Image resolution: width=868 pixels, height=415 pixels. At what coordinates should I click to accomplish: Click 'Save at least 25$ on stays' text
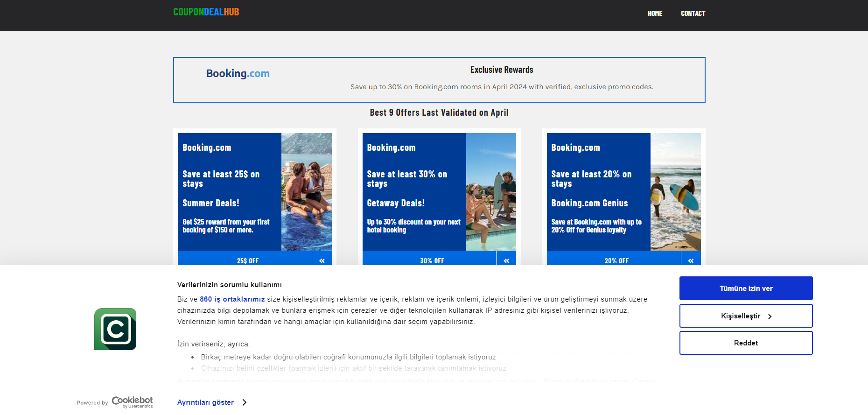pyautogui.click(x=221, y=179)
